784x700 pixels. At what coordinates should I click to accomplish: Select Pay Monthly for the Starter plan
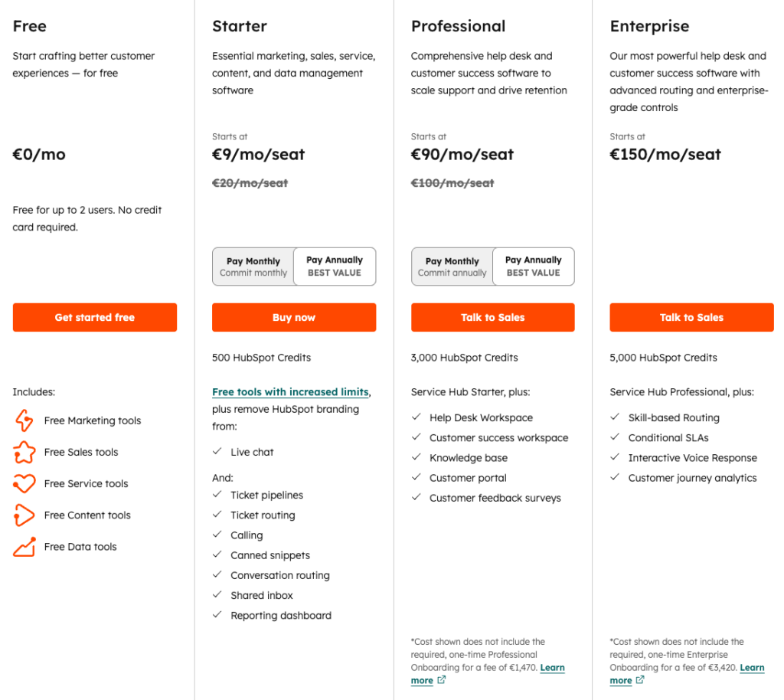253,267
